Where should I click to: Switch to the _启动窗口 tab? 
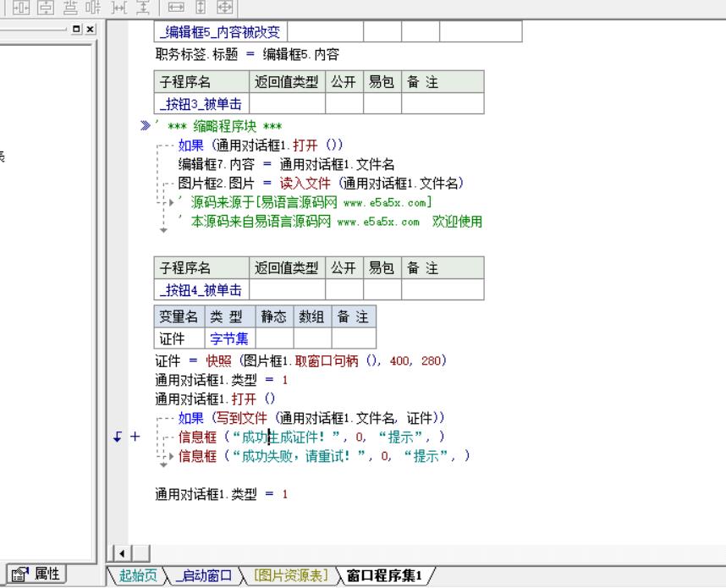click(205, 575)
